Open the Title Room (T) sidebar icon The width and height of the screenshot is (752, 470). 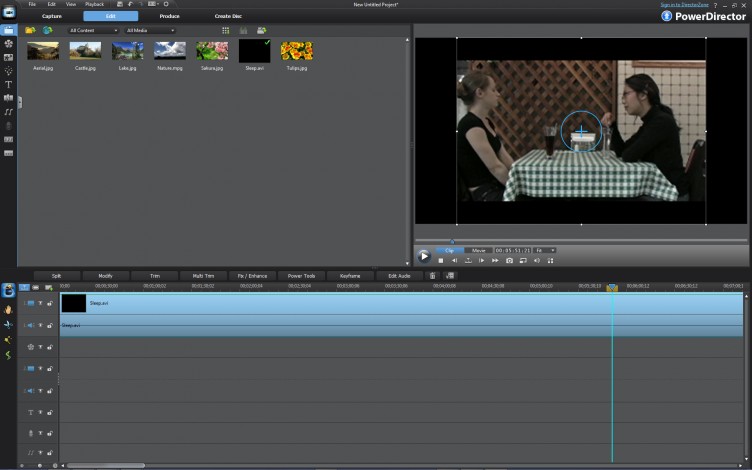coord(8,84)
